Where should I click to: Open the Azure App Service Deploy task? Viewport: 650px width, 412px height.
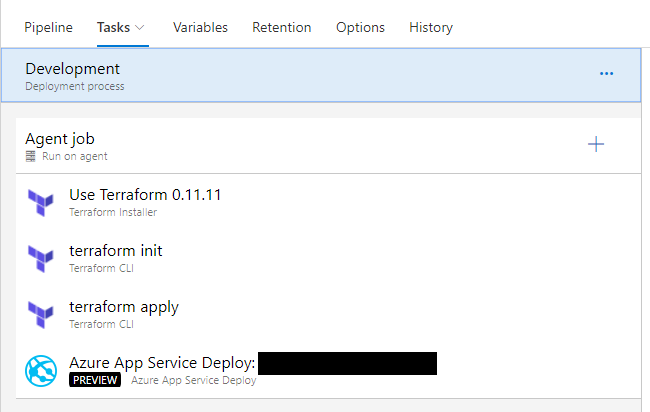click(328, 370)
